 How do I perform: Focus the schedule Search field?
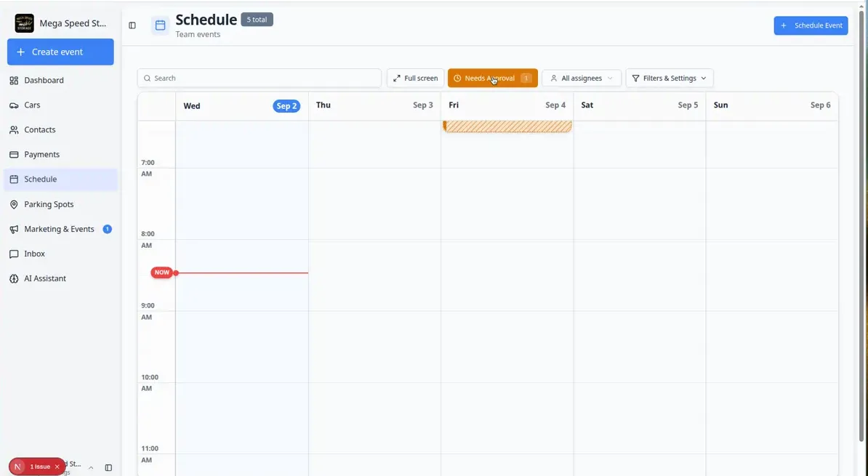pos(259,78)
